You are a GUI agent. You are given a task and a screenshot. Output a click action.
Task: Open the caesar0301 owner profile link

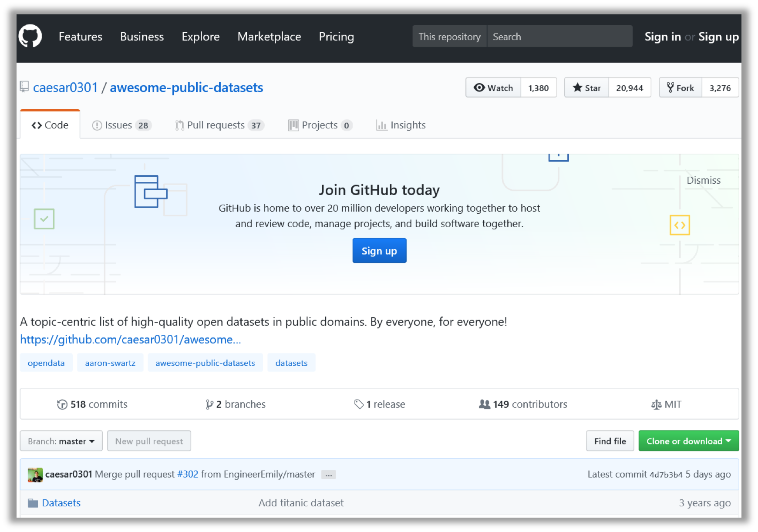pyautogui.click(x=65, y=88)
